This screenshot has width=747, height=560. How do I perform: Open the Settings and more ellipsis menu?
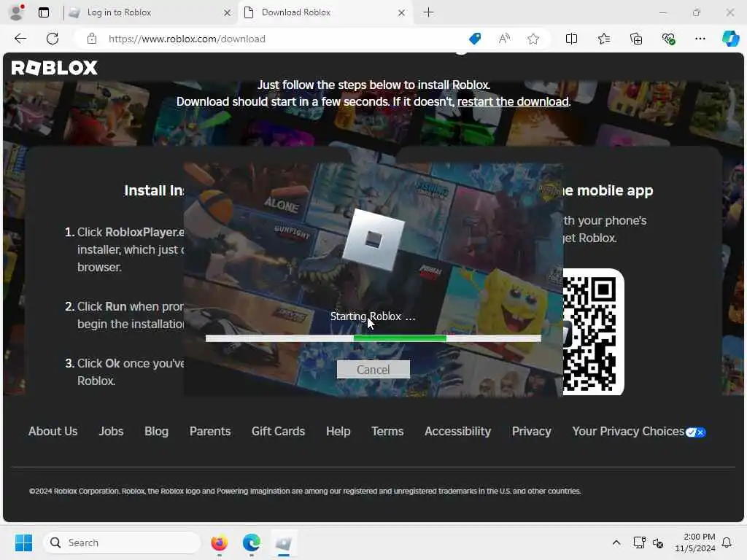coord(700,39)
